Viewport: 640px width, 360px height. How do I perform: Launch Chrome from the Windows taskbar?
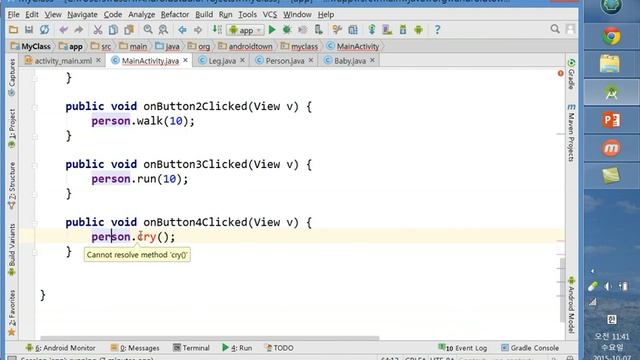[611, 37]
